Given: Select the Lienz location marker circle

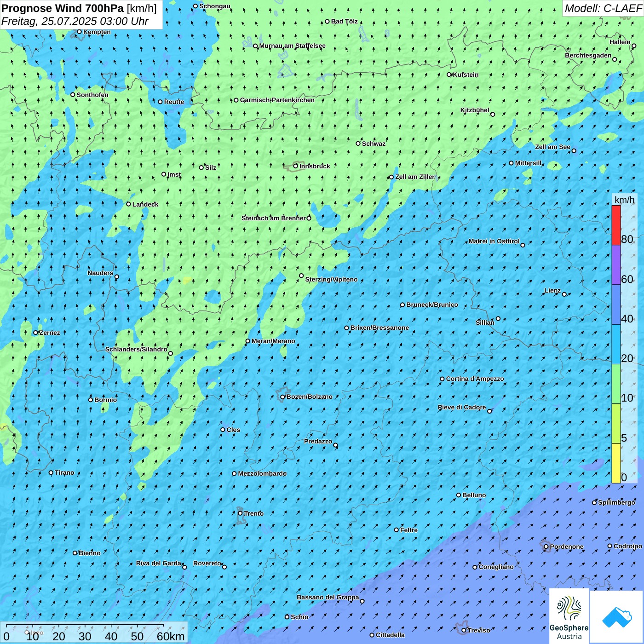Looking at the screenshot, I should (564, 294).
